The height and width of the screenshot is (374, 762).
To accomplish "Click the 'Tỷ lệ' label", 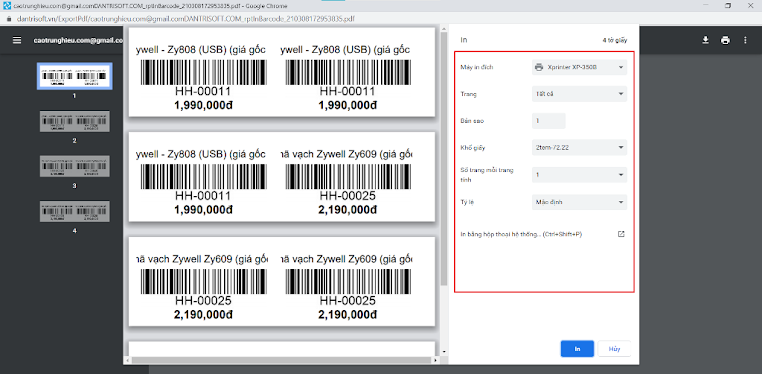I will (x=467, y=202).
